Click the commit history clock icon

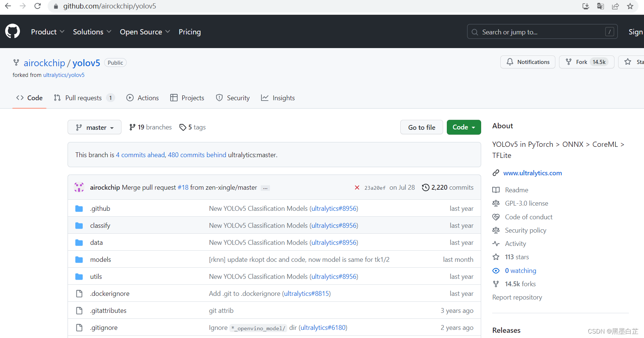click(426, 187)
